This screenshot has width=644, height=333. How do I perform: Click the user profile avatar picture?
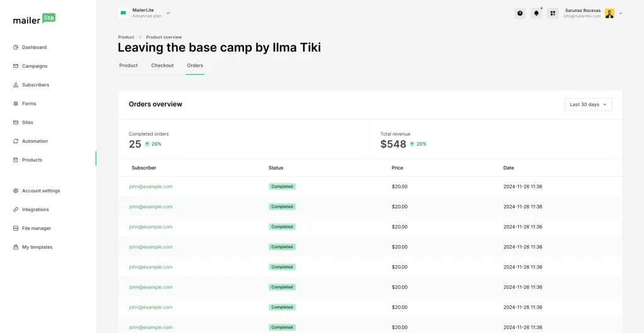click(609, 13)
